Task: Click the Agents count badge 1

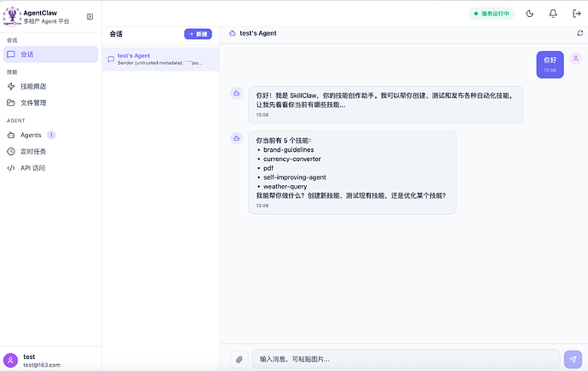Action: tap(51, 135)
